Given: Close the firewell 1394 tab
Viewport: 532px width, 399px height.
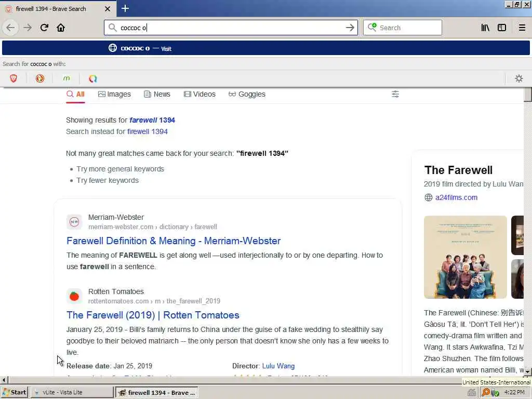Looking at the screenshot, I should tap(108, 9).
